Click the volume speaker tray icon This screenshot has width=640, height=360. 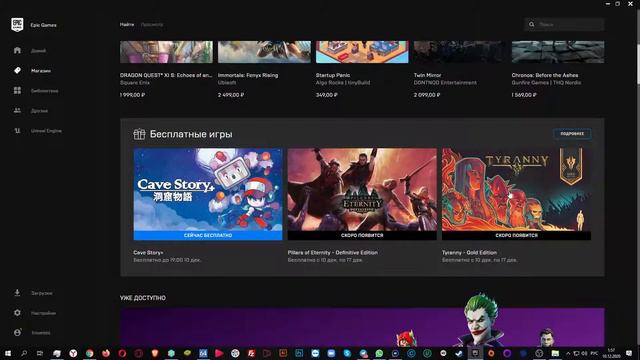point(584,353)
